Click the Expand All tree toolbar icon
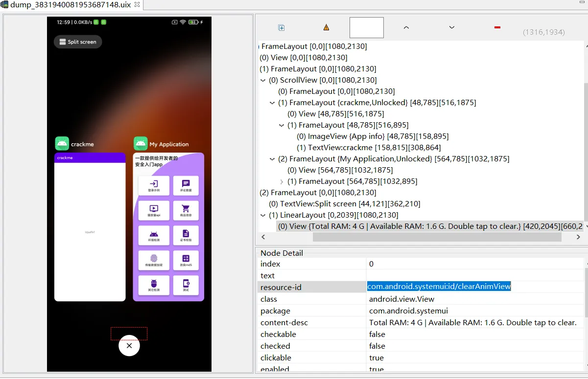This screenshot has height=379, width=588. click(282, 28)
